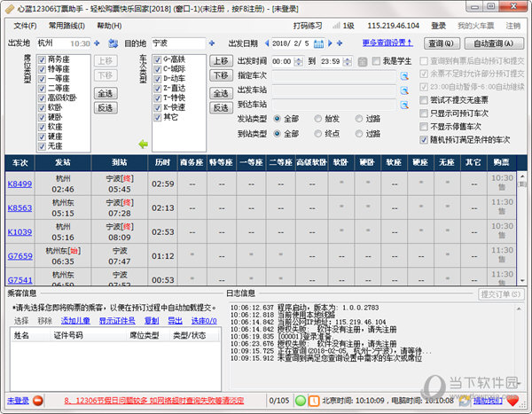Click the signal strength icon next to 1级
This screenshot has height=414, width=532.
click(x=336, y=26)
